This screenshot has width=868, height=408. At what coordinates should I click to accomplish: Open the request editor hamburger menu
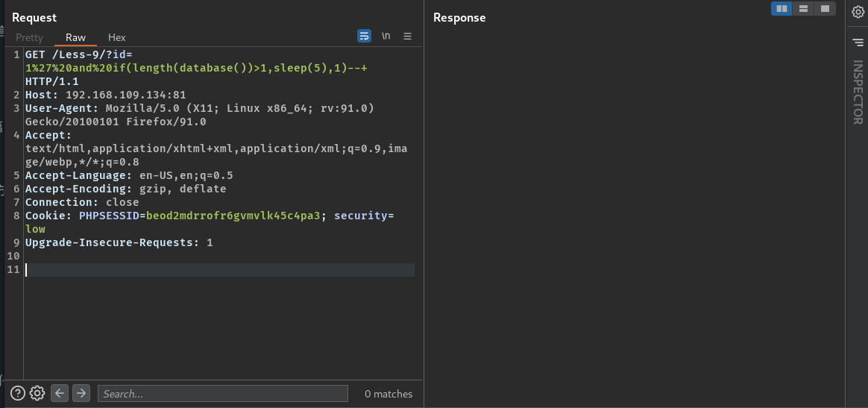click(x=407, y=36)
